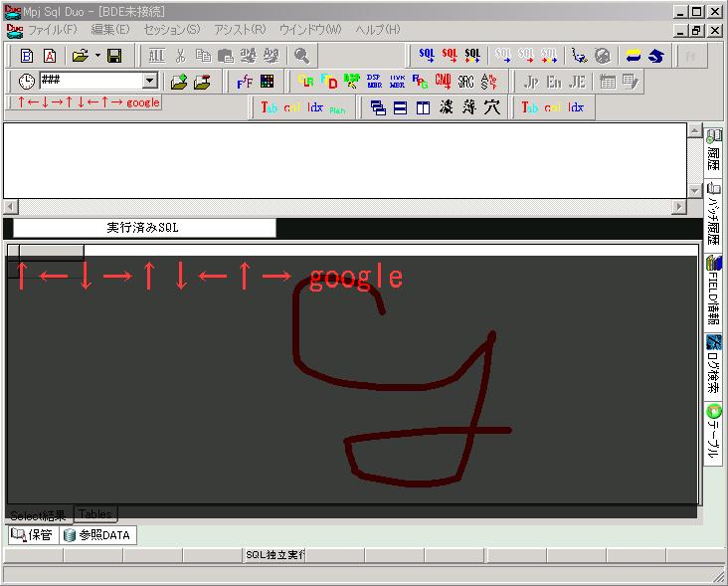
Task: Click the SQL editor scroll down arrow
Action: pyautogui.click(x=694, y=191)
